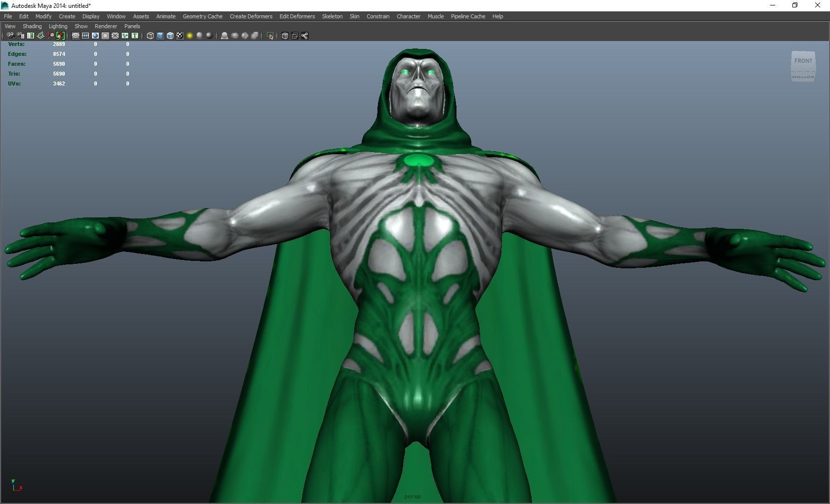Toggle Use All Lights bulb icon
Screen dimensions: 830x504
(189, 36)
